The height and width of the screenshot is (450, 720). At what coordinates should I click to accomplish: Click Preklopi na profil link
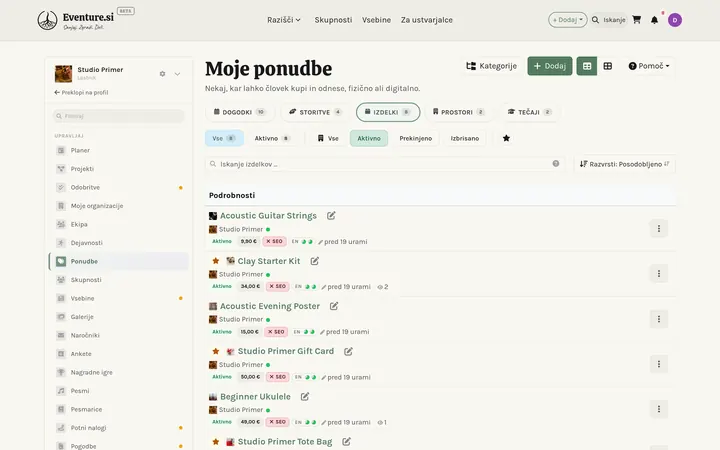click(x=81, y=92)
